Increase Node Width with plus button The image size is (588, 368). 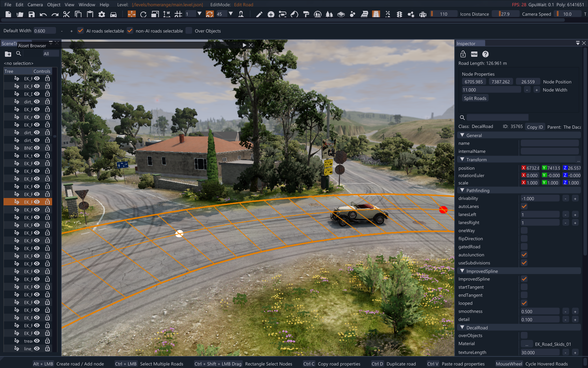537,90
